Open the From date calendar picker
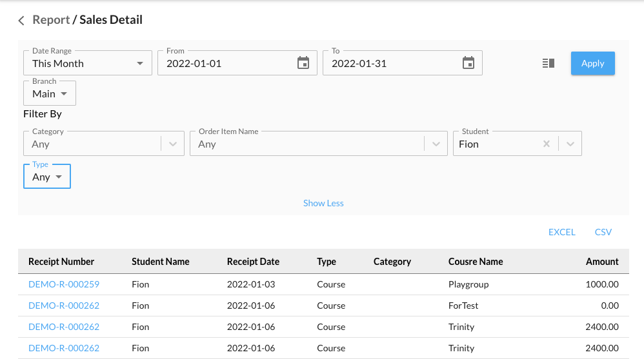644x359 pixels. click(303, 63)
